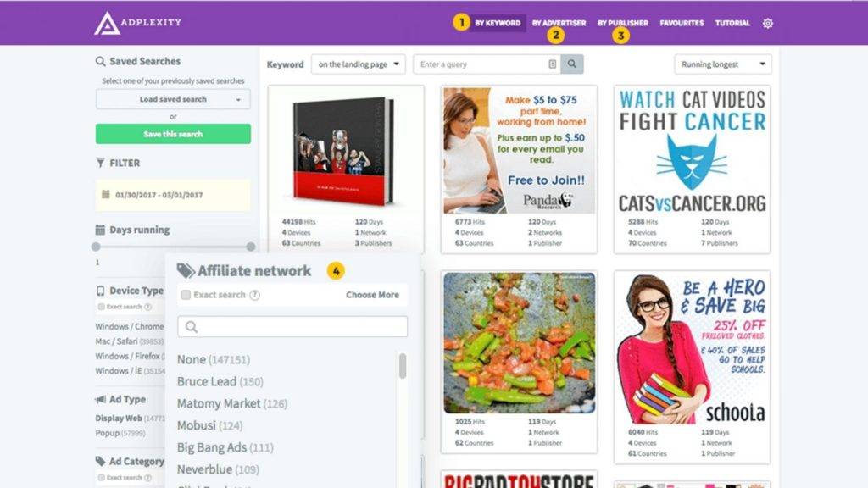Image resolution: width=868 pixels, height=488 pixels.
Task: Click the calendar icon in date range
Action: coord(106,194)
